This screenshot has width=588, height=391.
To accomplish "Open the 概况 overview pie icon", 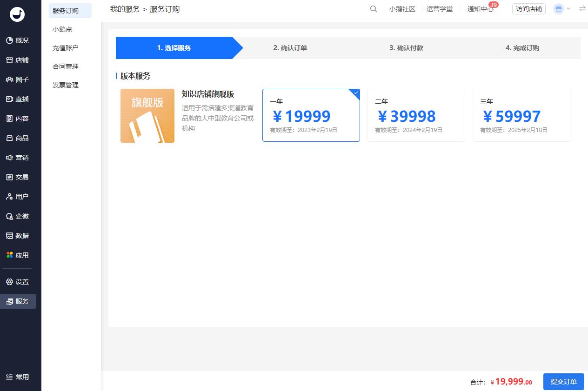I will (x=9, y=40).
